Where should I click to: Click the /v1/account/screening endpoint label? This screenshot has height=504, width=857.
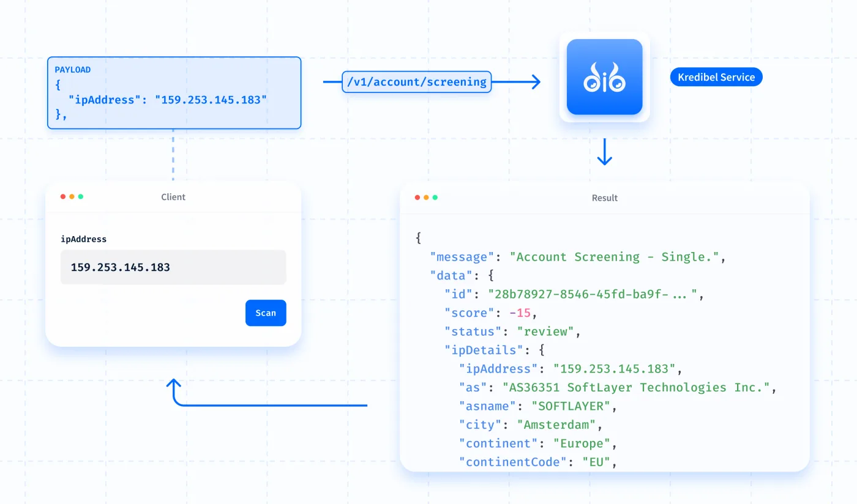(x=416, y=81)
